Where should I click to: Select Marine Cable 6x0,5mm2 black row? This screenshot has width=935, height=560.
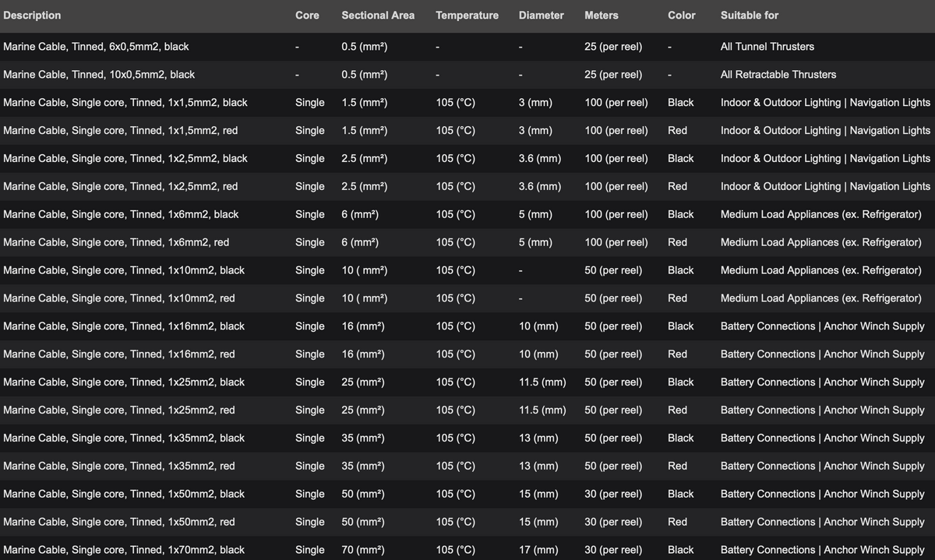[x=467, y=47]
